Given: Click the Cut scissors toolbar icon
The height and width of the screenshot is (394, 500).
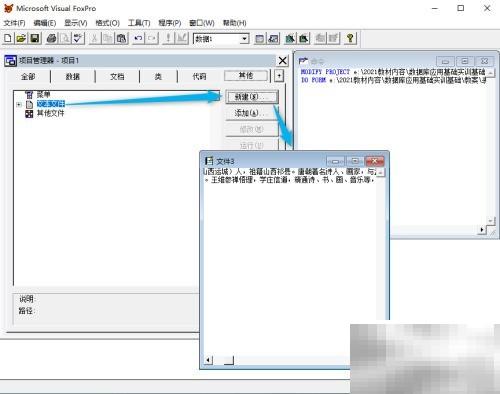Looking at the screenshot, I should 95,38.
